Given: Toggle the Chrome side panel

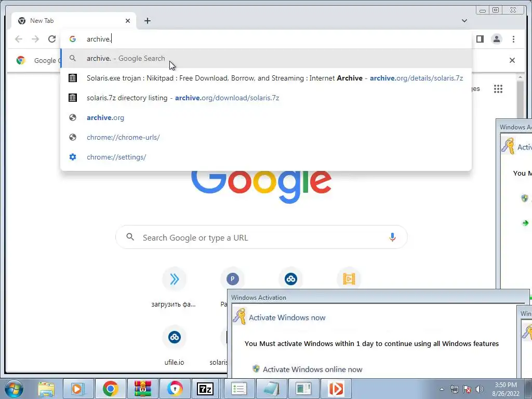Looking at the screenshot, I should click(x=480, y=39).
